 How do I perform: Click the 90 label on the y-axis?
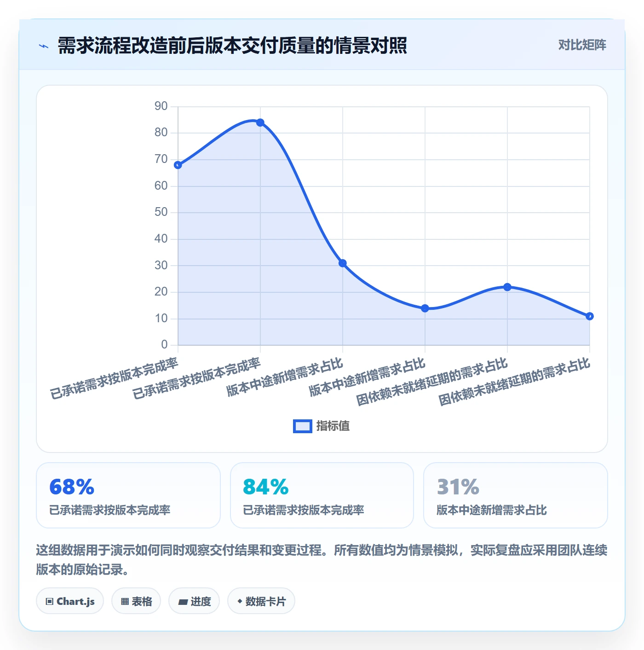[161, 106]
